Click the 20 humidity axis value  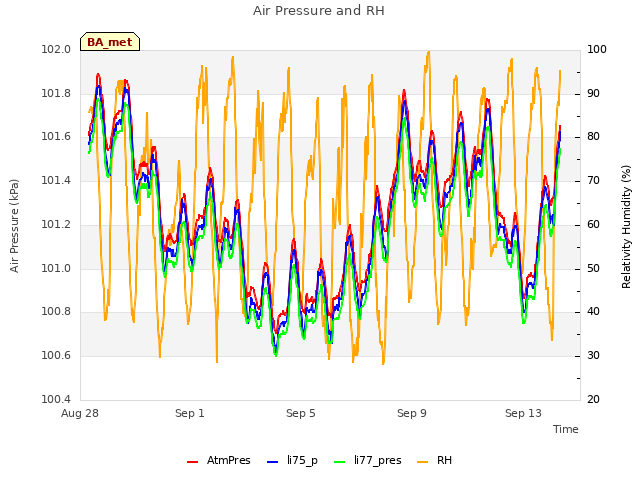click(593, 399)
